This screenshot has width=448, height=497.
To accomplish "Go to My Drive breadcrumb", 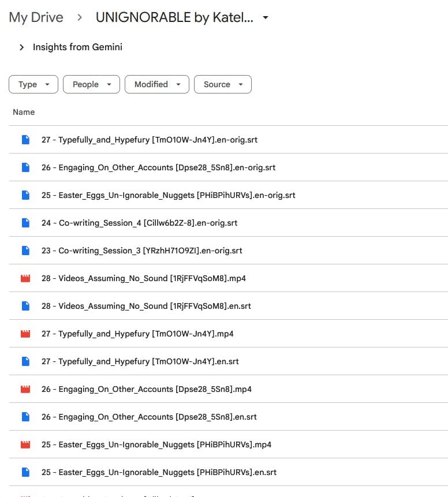I will tap(36, 17).
